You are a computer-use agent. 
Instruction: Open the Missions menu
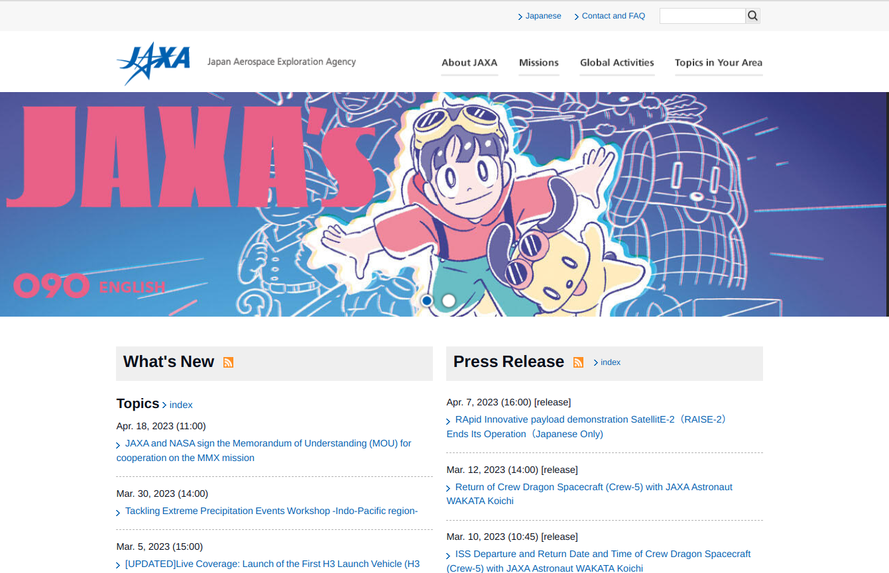(539, 63)
